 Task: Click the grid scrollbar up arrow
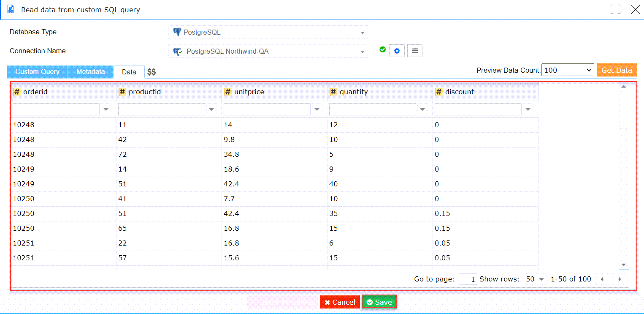[x=623, y=87]
